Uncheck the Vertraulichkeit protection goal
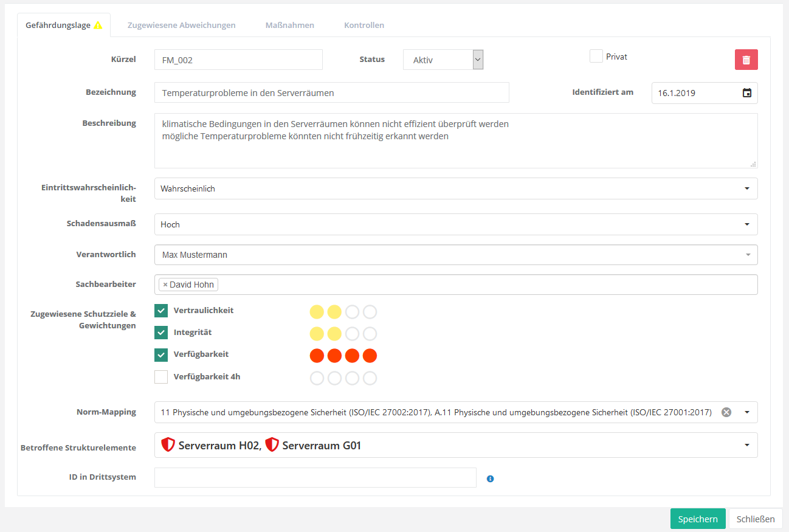The width and height of the screenshot is (789, 532). point(161,311)
